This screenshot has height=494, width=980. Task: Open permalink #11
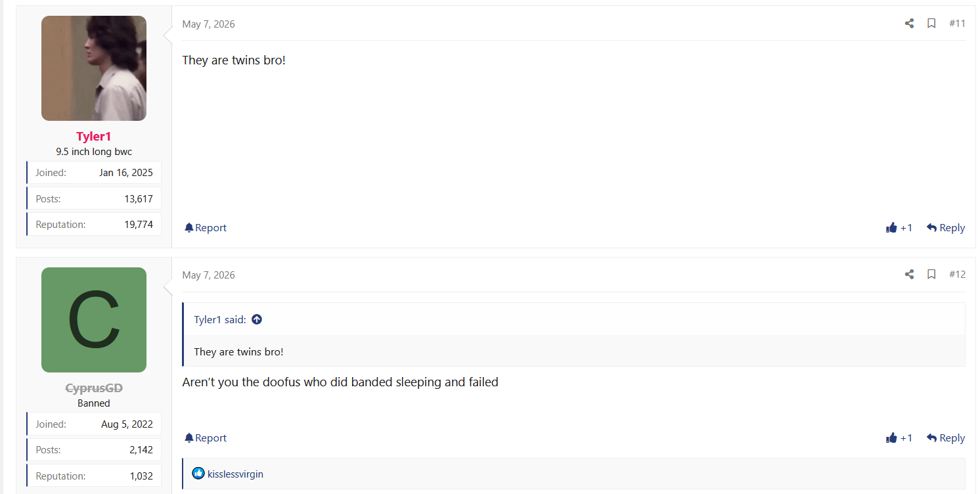coord(957,24)
